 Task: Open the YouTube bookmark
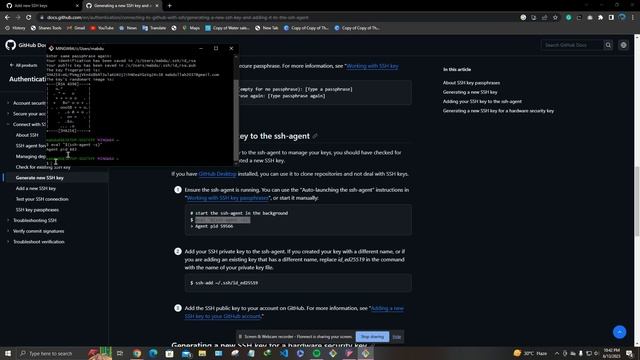coord(102,28)
